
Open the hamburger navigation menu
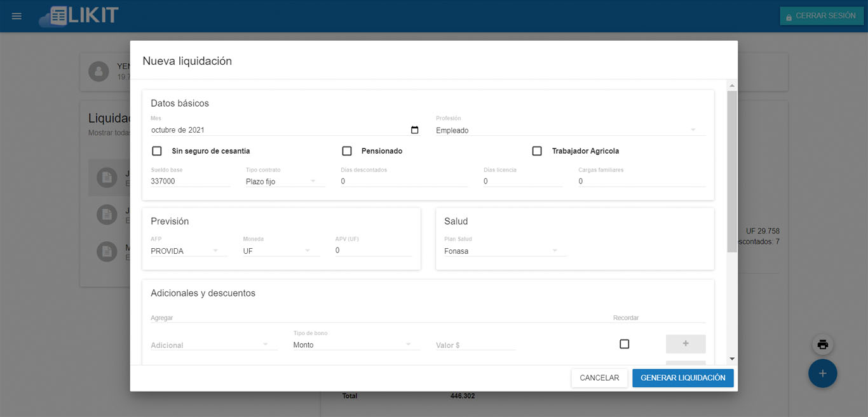(x=17, y=16)
